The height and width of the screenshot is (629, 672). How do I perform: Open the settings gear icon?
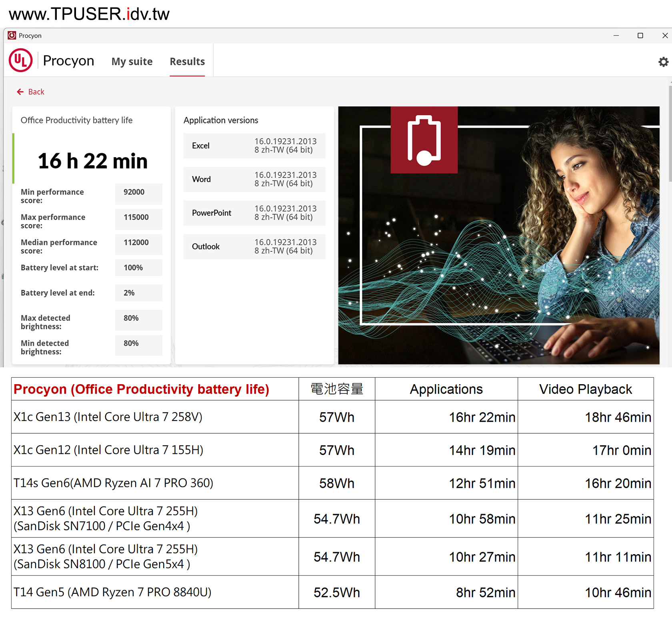pos(663,62)
